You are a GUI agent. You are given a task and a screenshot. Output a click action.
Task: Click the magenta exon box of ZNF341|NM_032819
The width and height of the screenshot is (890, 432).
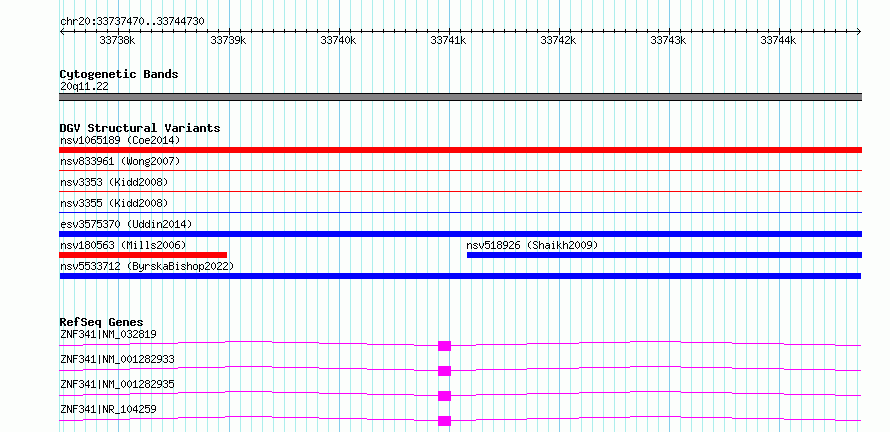pyautogui.click(x=444, y=346)
